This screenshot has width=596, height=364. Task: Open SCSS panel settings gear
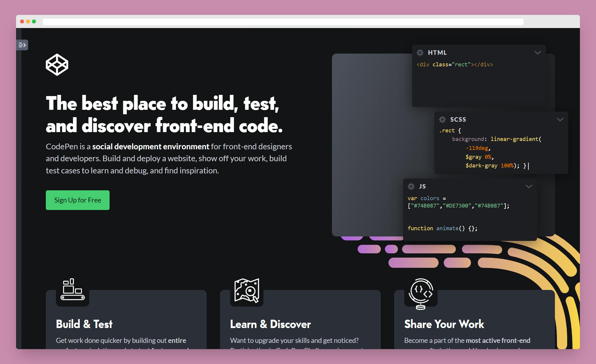(442, 119)
